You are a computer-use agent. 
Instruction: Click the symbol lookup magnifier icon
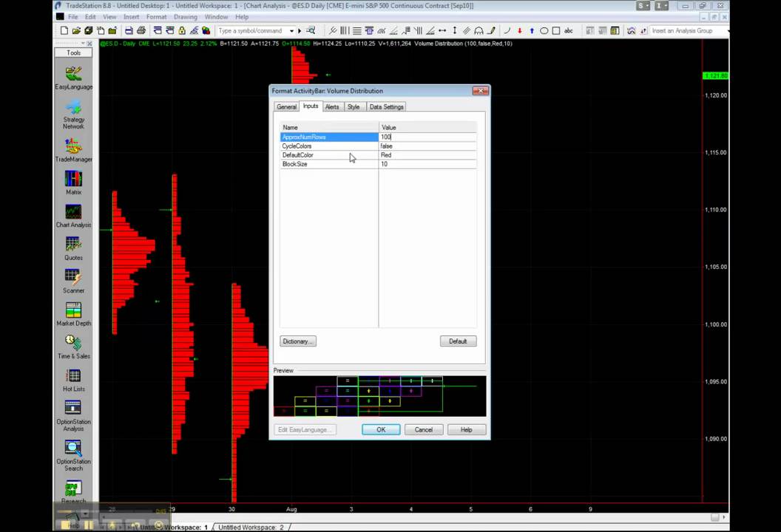coord(311,30)
